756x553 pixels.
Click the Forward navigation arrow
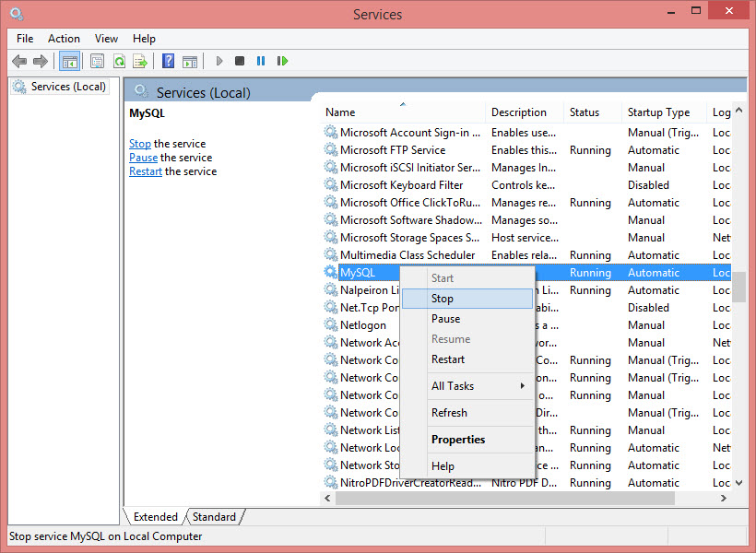click(41, 61)
